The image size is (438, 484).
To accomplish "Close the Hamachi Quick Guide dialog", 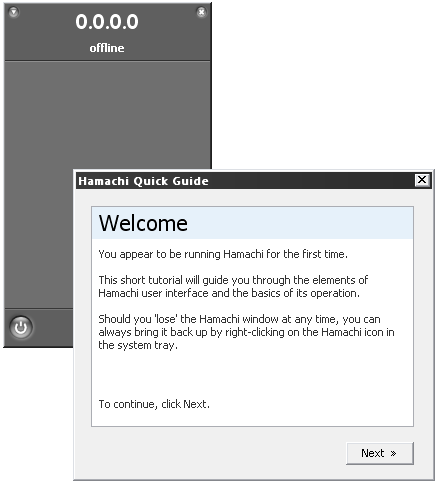I will click(422, 180).
